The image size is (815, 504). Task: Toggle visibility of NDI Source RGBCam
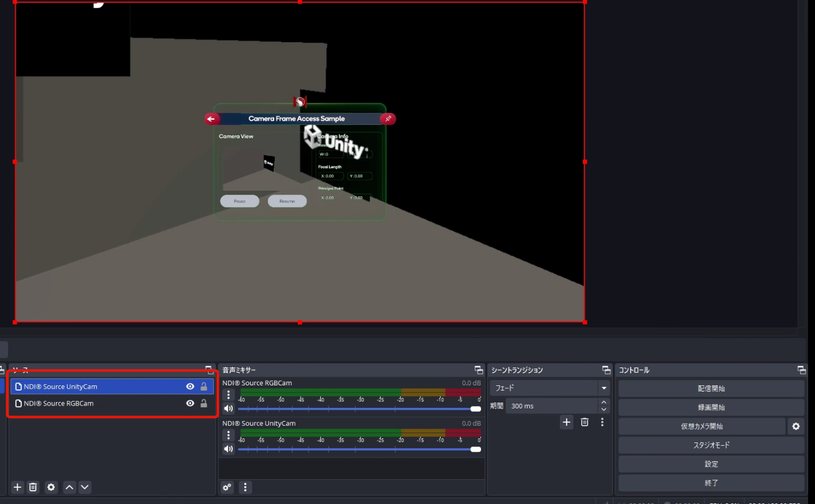point(190,403)
